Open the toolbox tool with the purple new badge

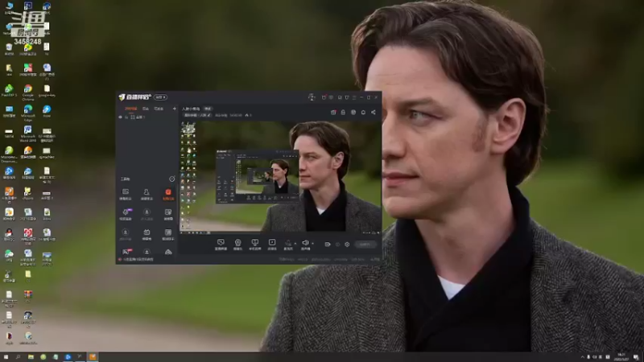coord(126,214)
